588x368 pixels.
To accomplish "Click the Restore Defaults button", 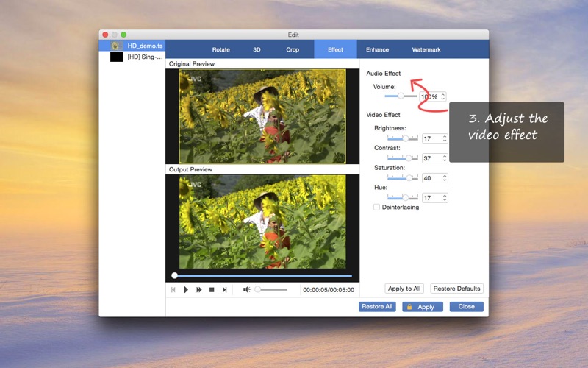I will (x=456, y=289).
